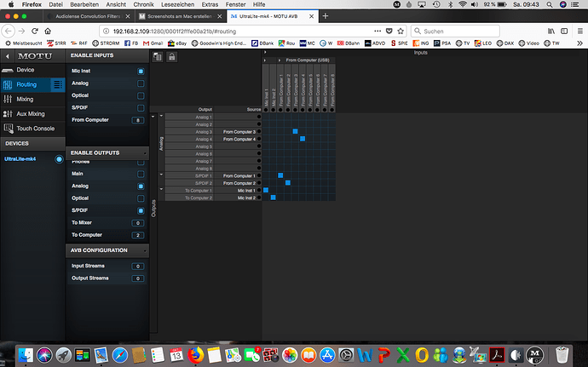Toggle the Analog 3 / From Computer 3 routing cell
The width and height of the screenshot is (588, 367).
(295, 131)
